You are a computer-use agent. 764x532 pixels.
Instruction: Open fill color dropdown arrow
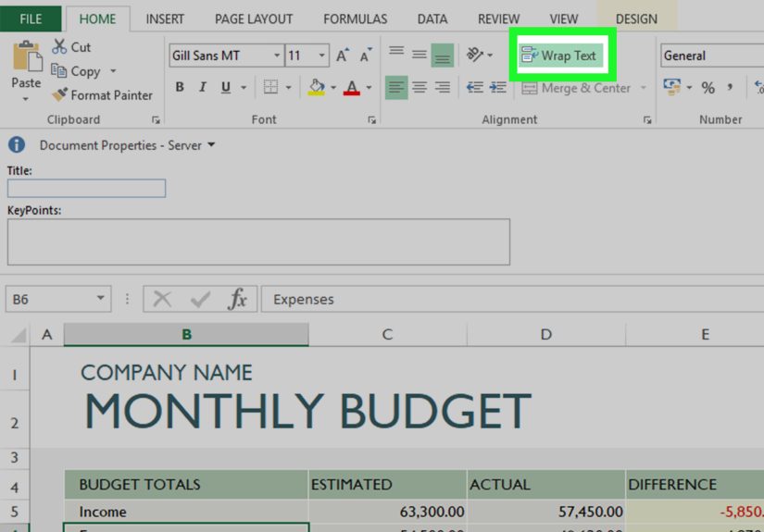(x=333, y=88)
